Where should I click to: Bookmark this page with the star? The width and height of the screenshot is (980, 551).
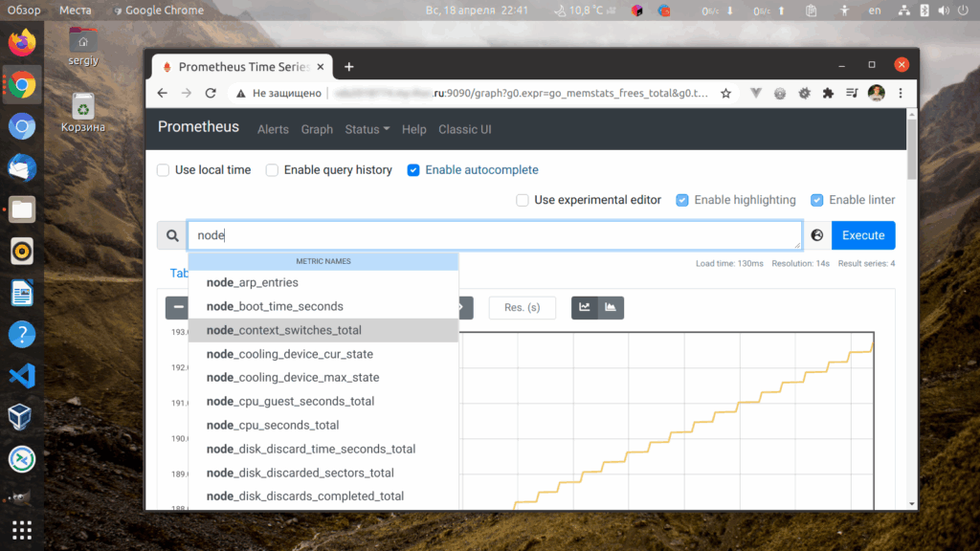tap(725, 93)
